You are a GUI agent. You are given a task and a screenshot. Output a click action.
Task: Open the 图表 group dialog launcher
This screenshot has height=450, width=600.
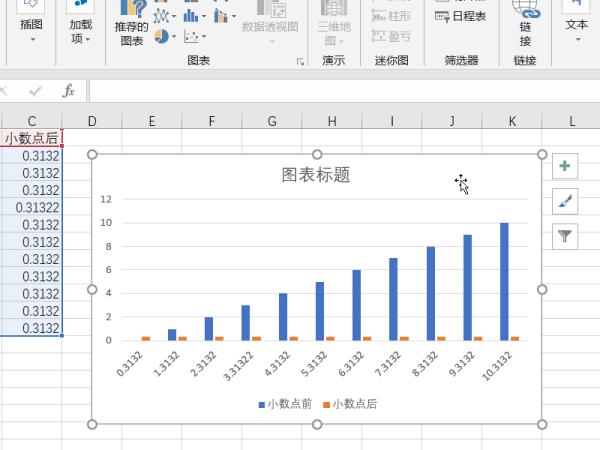[x=300, y=62]
